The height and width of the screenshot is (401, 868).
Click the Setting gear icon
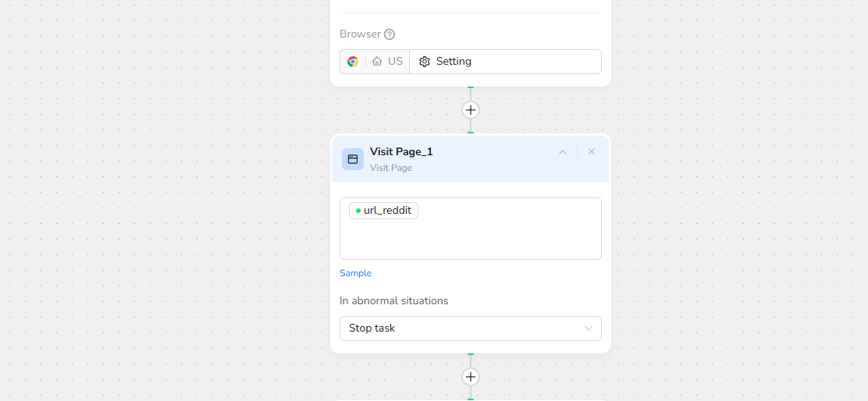click(x=425, y=62)
